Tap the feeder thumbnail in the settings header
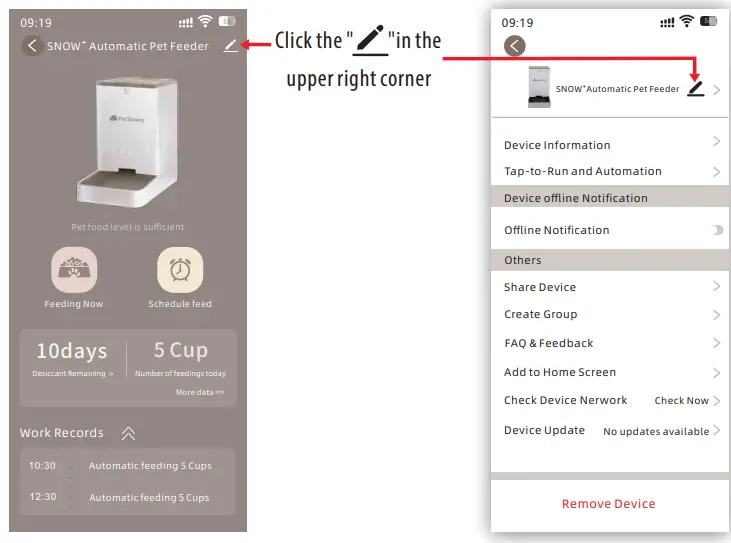Image resolution: width=731 pixels, height=543 pixels. tap(539, 87)
